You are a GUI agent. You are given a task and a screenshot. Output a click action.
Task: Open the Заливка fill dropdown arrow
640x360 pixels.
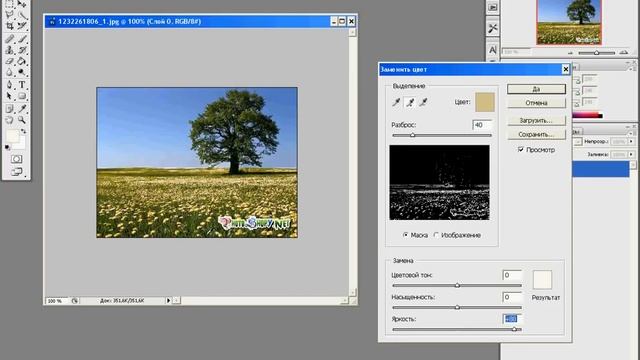click(x=631, y=155)
